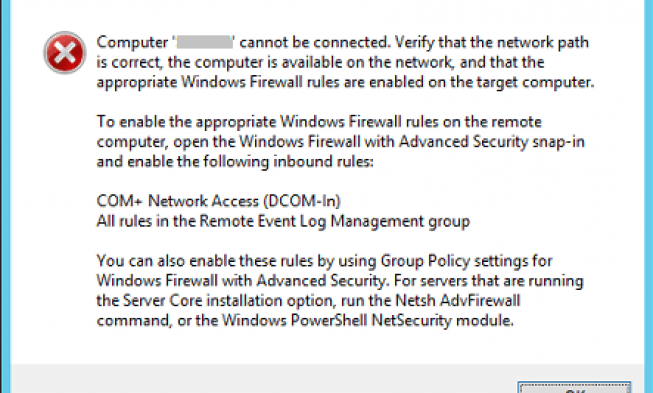The height and width of the screenshot is (393, 653).
Task: Click the phrase 'Verify that the network path'
Action: (492, 42)
